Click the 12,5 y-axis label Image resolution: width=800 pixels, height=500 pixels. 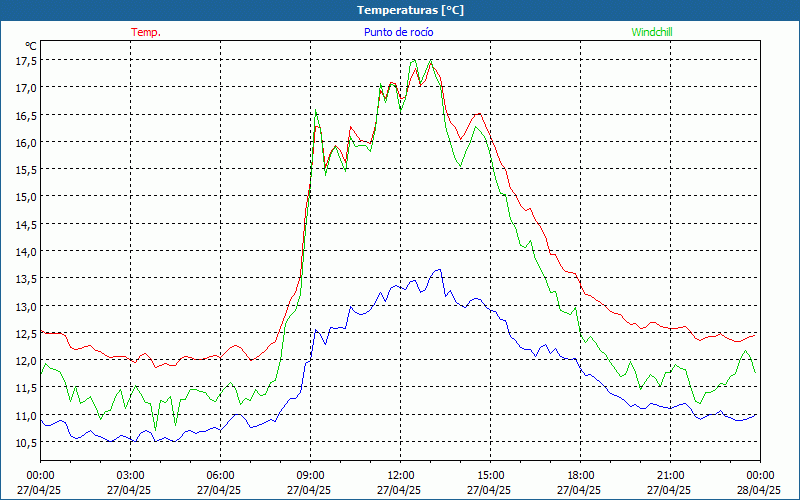26,333
